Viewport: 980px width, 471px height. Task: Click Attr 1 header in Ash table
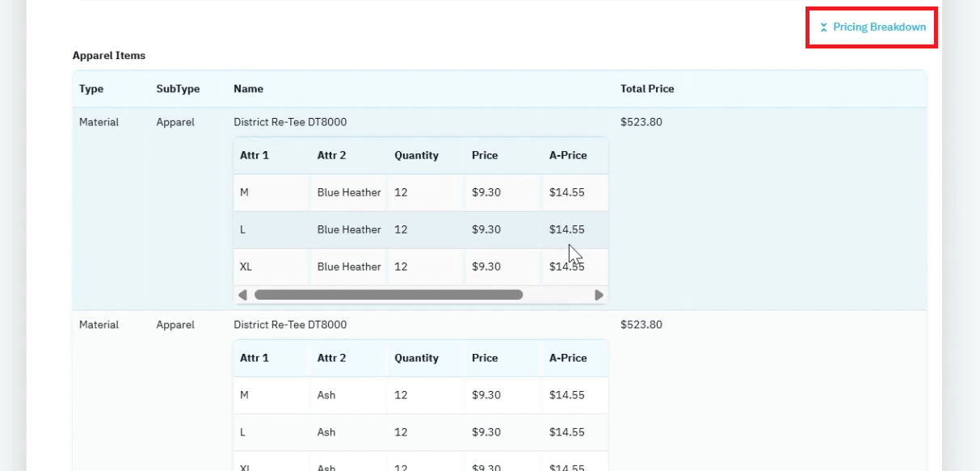click(254, 358)
